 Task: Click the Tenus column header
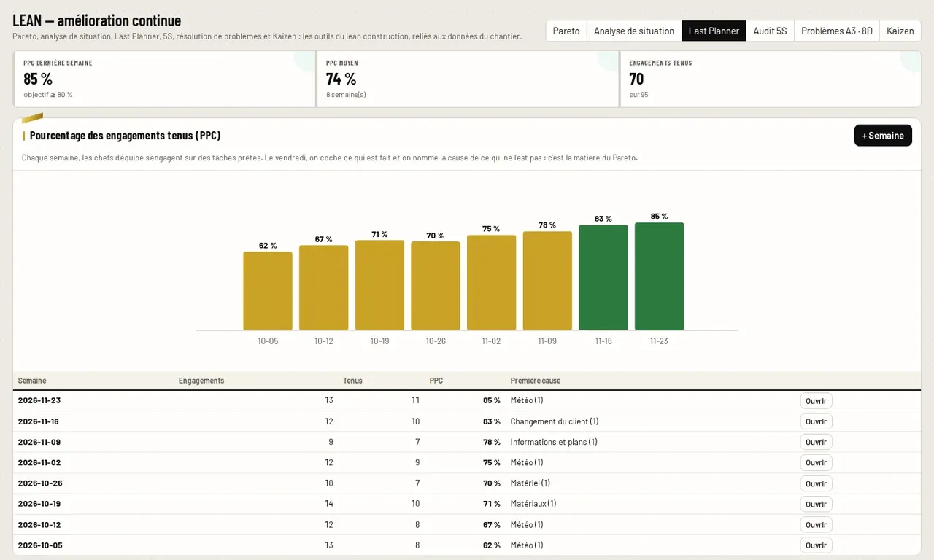click(x=352, y=381)
